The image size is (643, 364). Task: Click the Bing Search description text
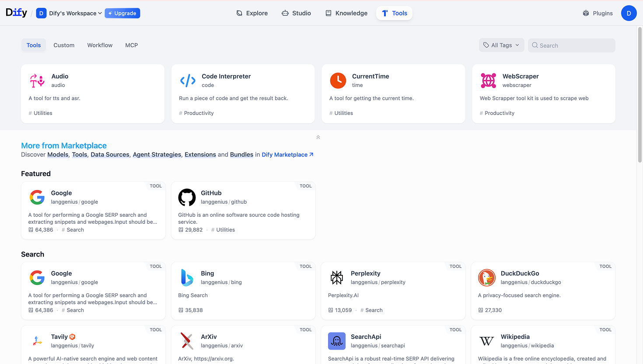(193, 295)
